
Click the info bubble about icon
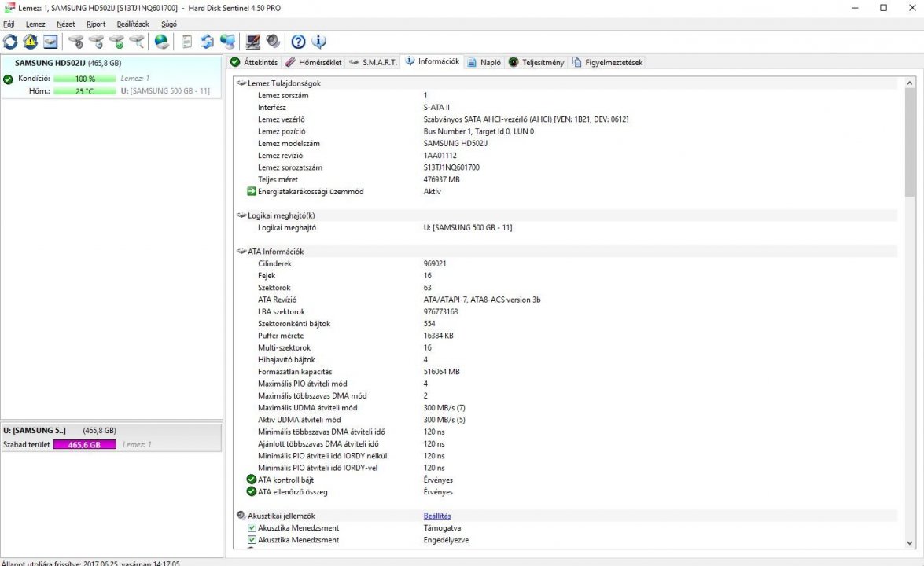[318, 41]
